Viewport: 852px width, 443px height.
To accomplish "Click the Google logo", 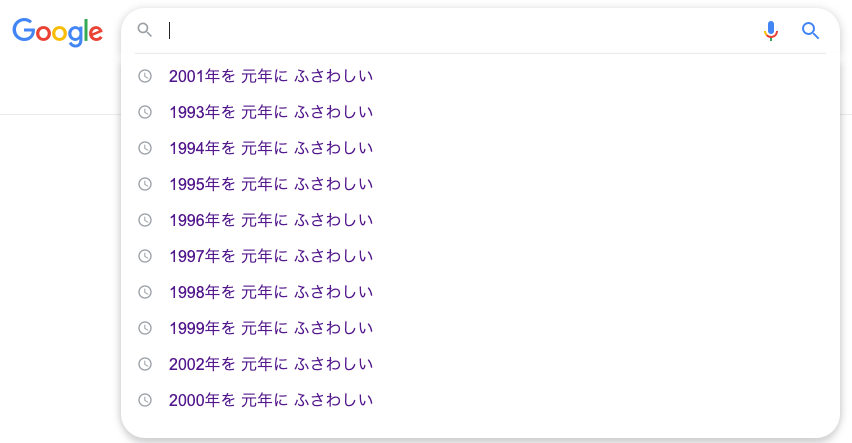I will click(x=58, y=32).
